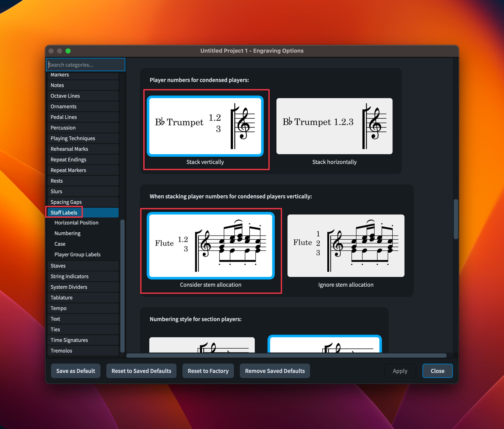Select the Stack vertically option
Viewport: 504px width, 429px height.
[205, 126]
